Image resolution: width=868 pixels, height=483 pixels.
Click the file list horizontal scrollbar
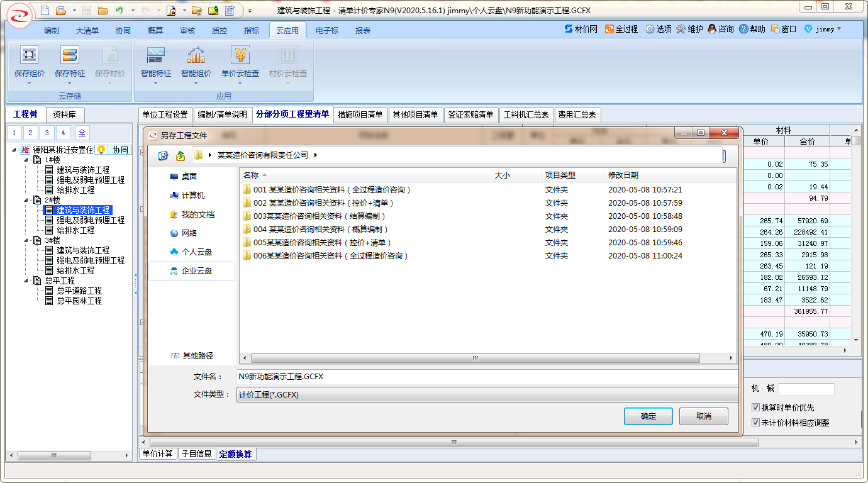tap(474, 358)
